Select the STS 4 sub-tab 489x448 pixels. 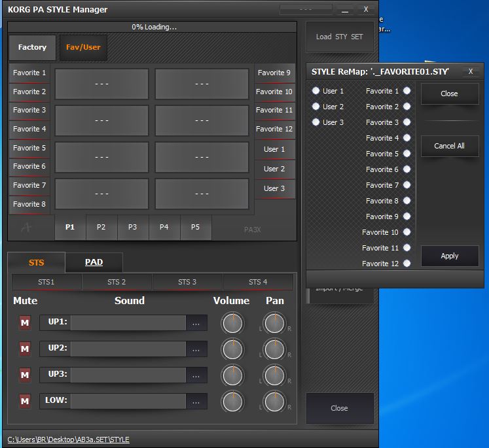pos(258,282)
